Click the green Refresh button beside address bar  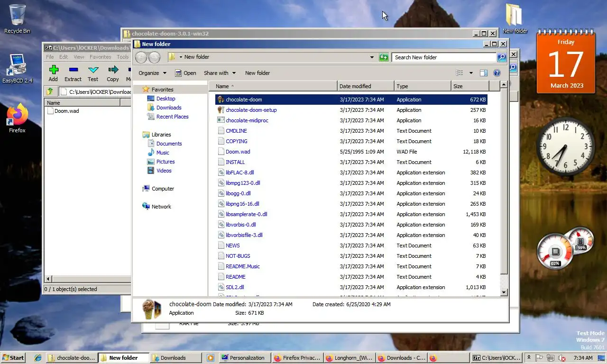point(384,57)
